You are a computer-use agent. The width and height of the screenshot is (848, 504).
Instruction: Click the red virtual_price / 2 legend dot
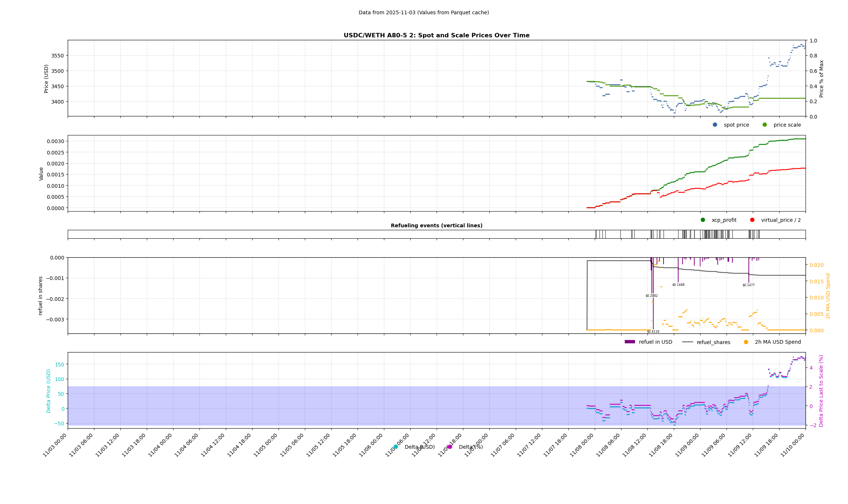click(x=752, y=220)
